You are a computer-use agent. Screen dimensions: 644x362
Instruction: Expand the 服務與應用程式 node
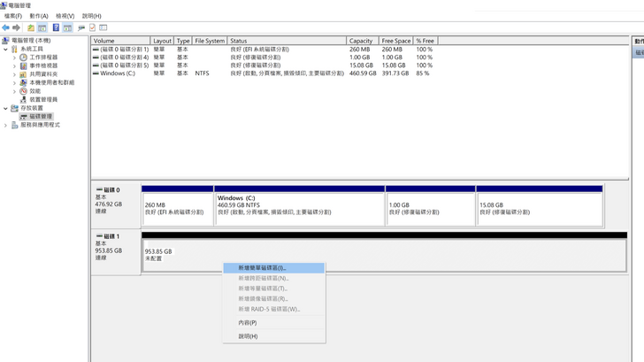(x=6, y=125)
